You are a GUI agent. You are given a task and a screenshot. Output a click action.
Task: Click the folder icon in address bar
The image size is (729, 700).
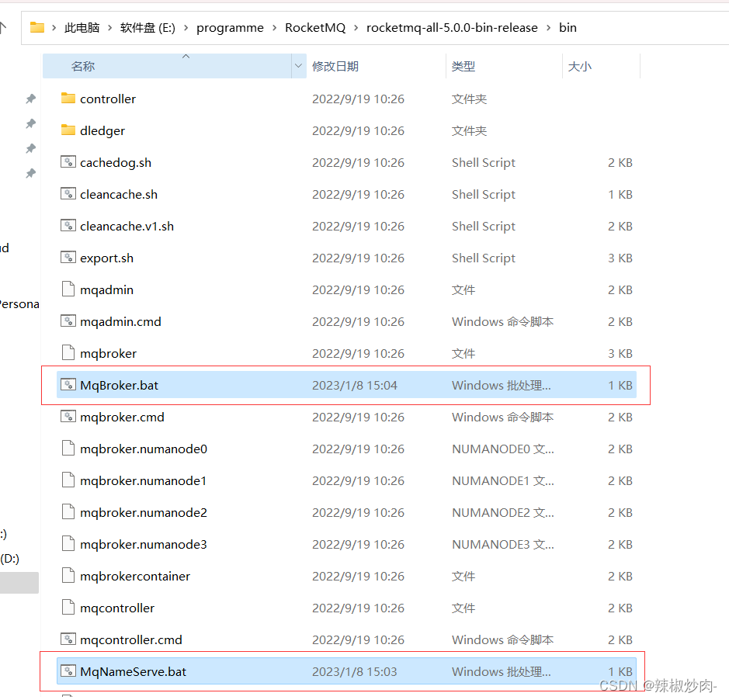pos(37,27)
